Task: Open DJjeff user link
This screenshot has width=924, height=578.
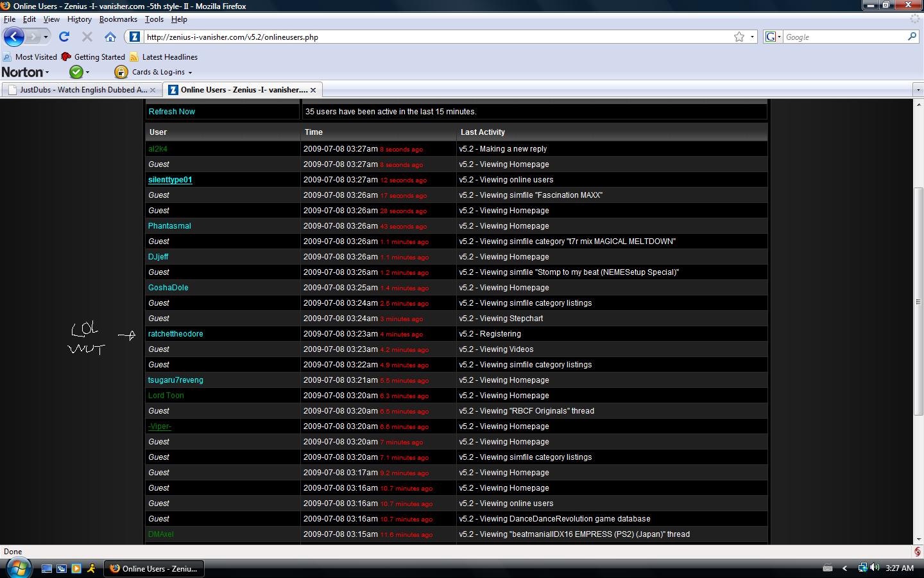Action: [x=158, y=257]
